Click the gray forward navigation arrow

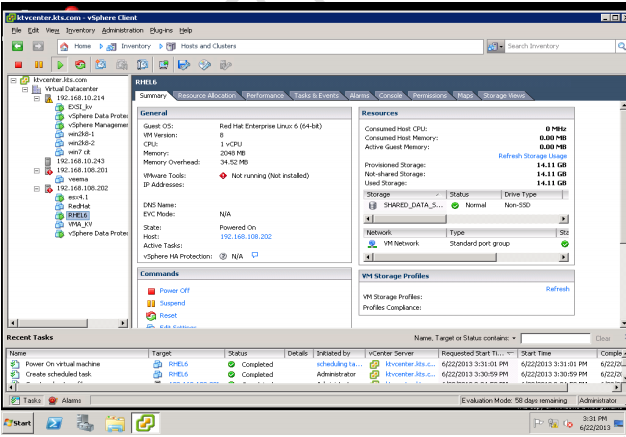(x=38, y=46)
